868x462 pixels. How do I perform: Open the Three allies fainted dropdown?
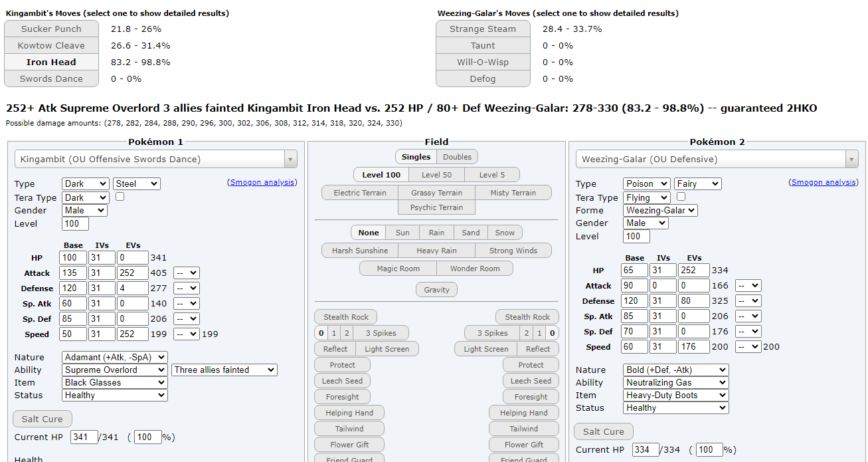pos(224,370)
